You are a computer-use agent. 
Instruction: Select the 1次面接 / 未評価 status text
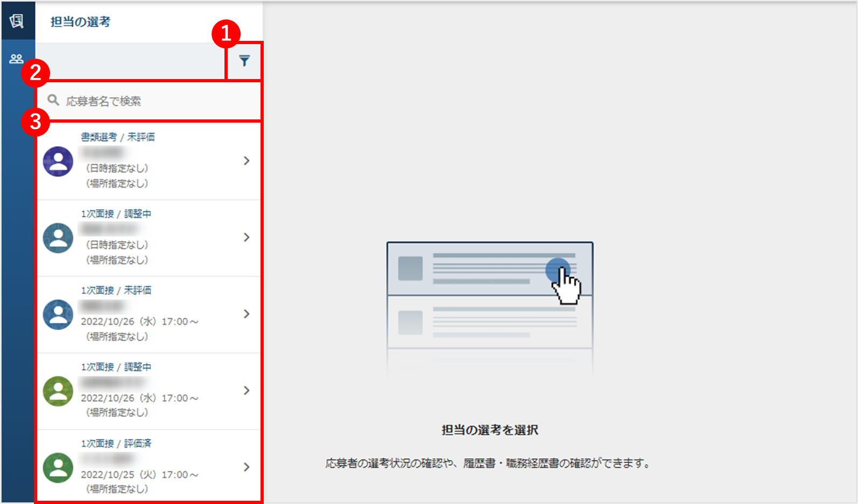pos(116,290)
